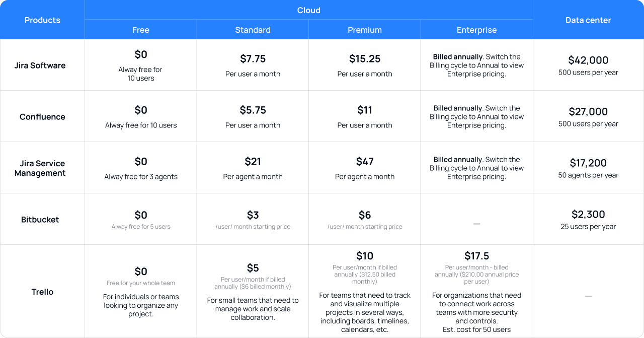Click Trello $17.5 Enterprise price
This screenshot has width=644, height=338.
476,256
